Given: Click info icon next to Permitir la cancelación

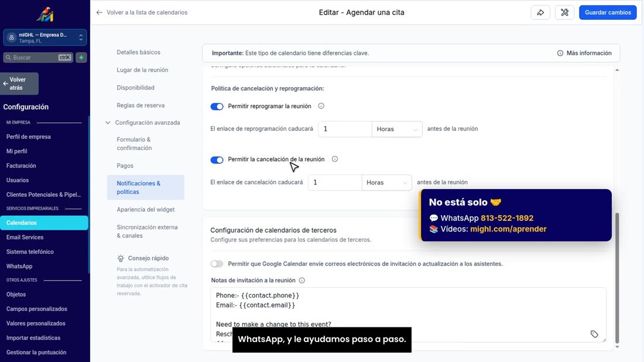Looking at the screenshot, I should click(335, 159).
